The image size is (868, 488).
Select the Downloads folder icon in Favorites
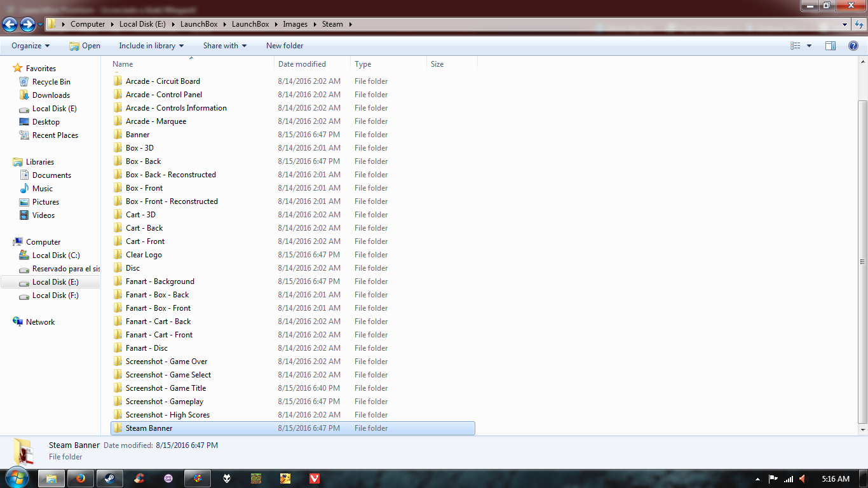[x=24, y=95]
